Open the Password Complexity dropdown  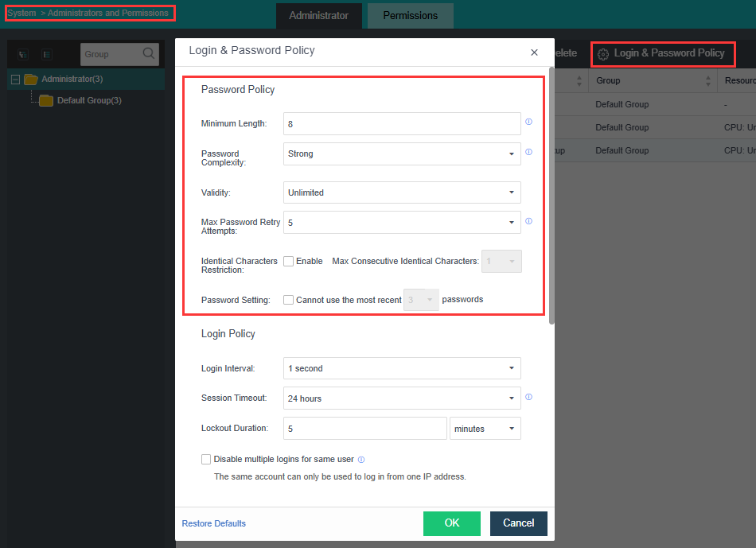coord(402,154)
